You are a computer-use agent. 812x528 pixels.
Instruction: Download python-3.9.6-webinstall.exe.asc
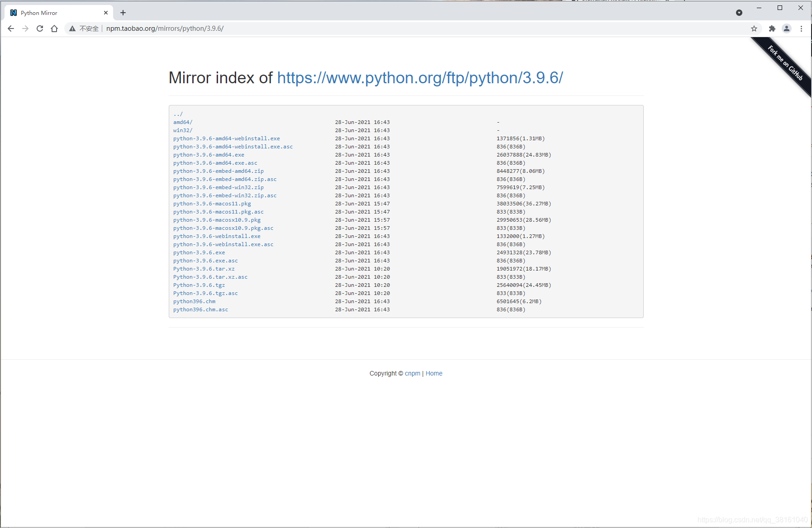(223, 244)
